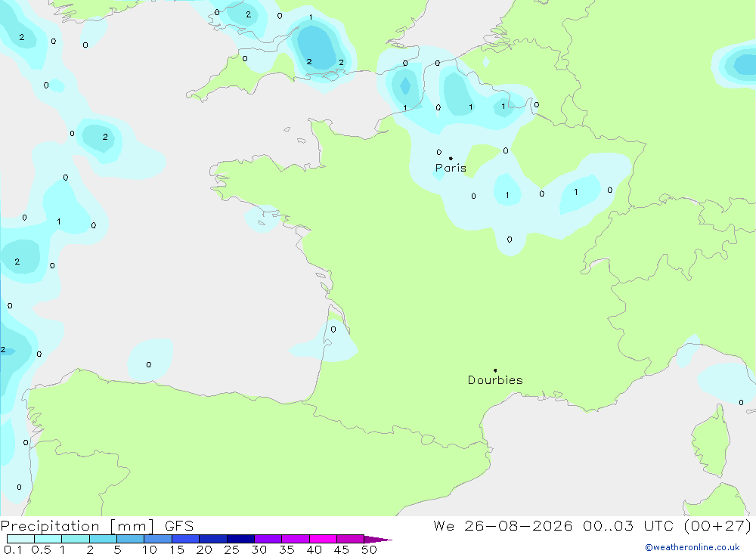This screenshot has width=756, height=554.
Task: Click the legend scale label '40'
Action: 314,549
